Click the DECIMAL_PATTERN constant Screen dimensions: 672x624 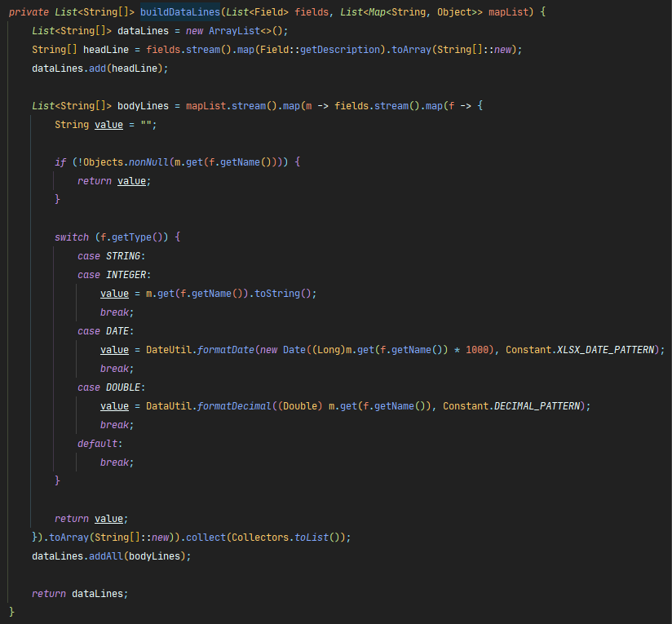click(537, 406)
